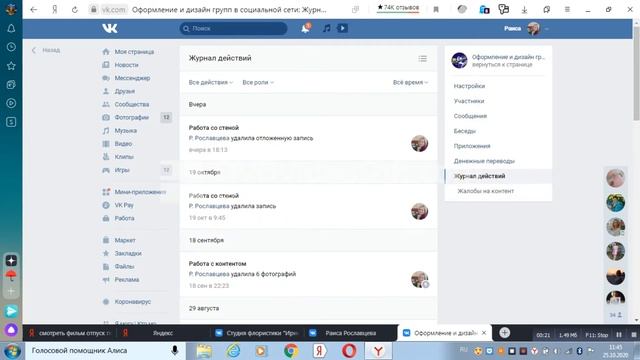Click the browser back arrow
Viewport: 640px width, 360px height.
click(33, 9)
